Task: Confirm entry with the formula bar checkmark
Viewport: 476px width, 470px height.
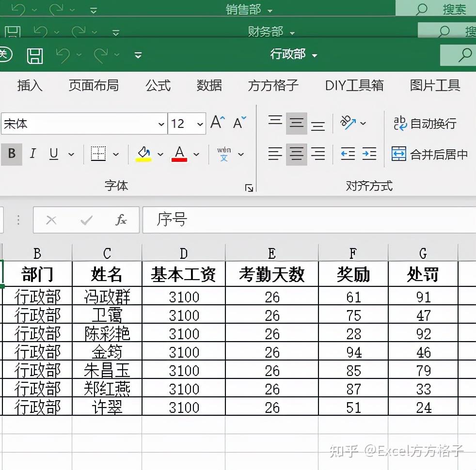Action: (x=86, y=220)
